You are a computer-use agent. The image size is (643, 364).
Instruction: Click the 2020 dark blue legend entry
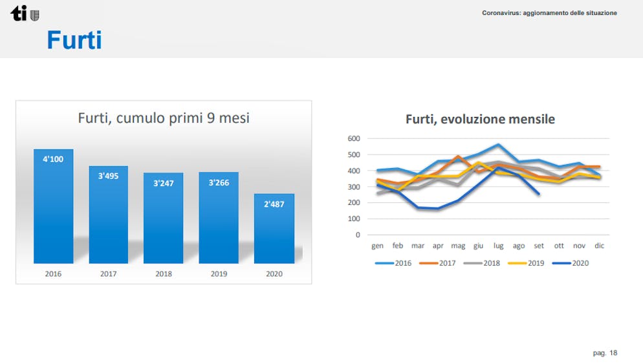tap(570, 263)
